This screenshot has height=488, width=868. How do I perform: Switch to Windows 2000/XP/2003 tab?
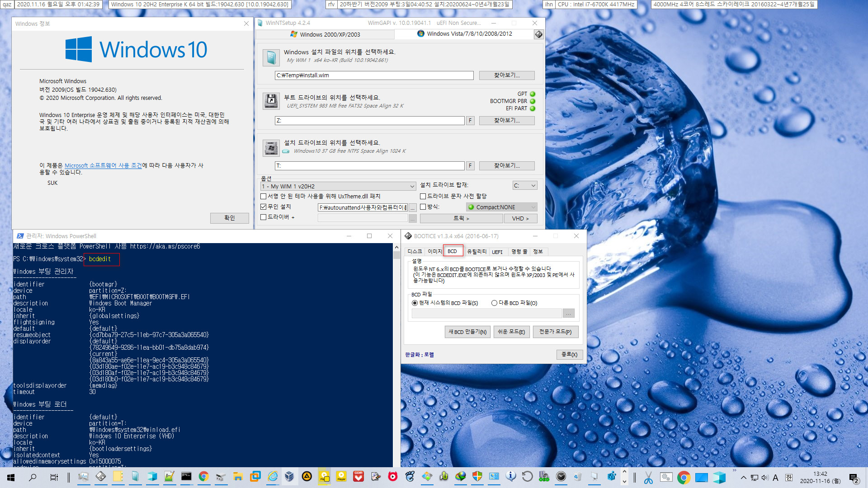(x=325, y=34)
